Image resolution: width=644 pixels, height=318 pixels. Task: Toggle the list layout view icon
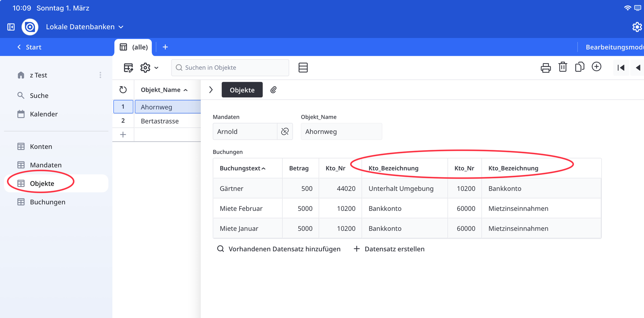pyautogui.click(x=303, y=68)
